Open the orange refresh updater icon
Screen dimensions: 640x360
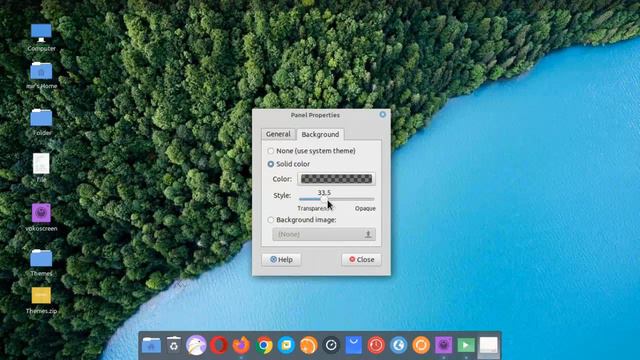tap(421, 345)
